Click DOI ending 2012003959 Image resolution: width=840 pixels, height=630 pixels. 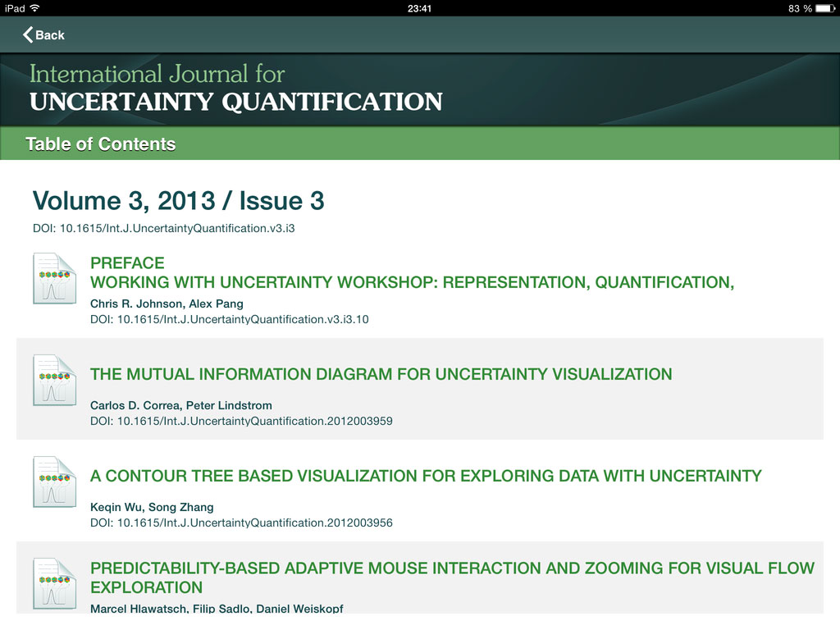pos(241,421)
